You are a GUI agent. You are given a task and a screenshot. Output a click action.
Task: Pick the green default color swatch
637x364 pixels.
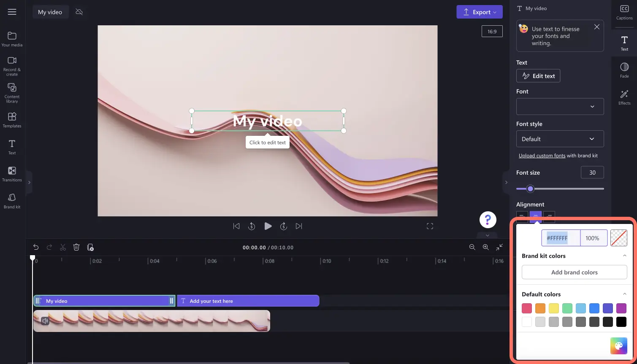pos(567,308)
